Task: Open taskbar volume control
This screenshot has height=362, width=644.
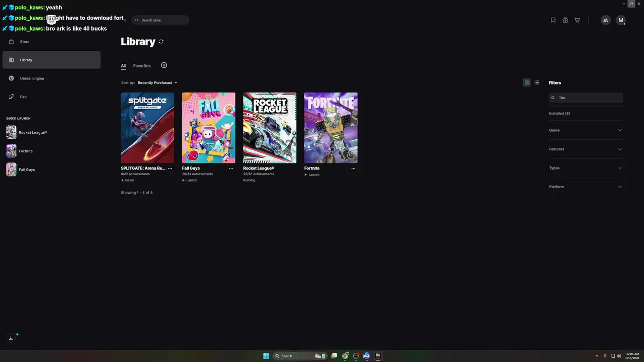Action: (x=619, y=356)
